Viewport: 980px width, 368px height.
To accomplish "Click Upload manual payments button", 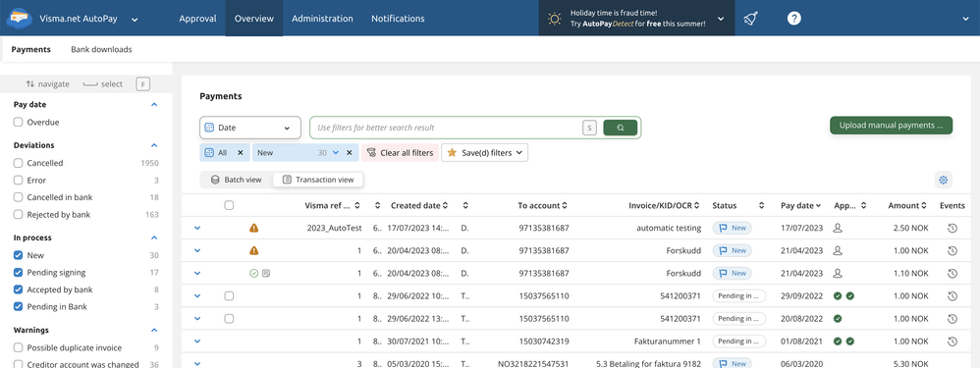I will (891, 125).
